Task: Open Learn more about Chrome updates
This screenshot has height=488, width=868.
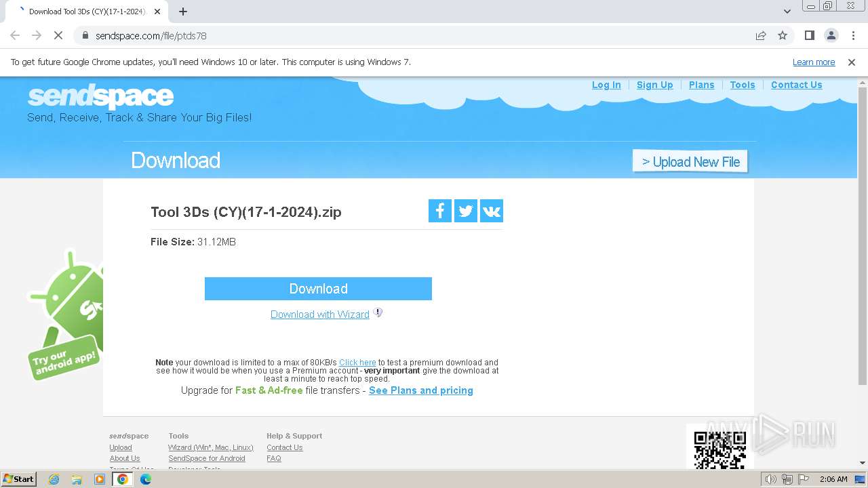Action: click(814, 62)
